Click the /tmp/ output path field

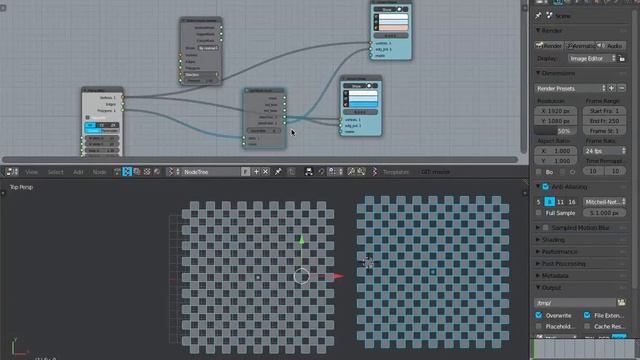tap(575, 302)
